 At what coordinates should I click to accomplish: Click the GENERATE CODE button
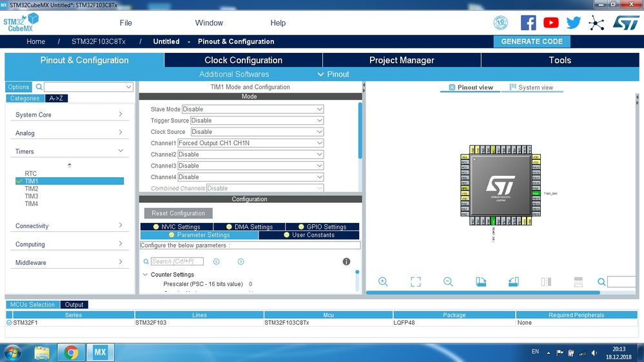coord(531,41)
